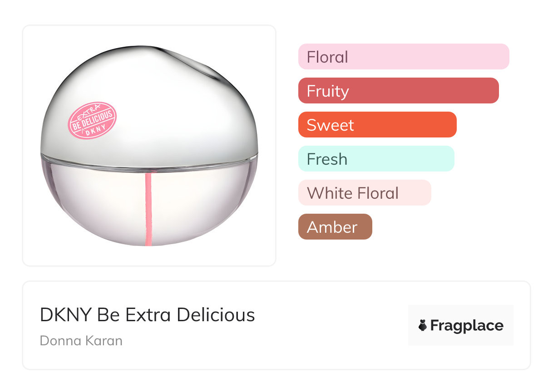This screenshot has width=553, height=392.
Task: Select the Sweet accord bar
Action: (377, 125)
